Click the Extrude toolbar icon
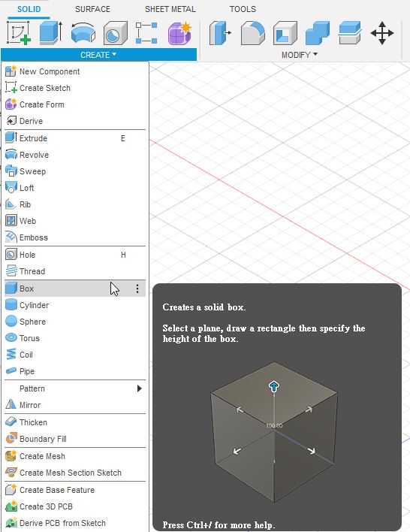The height and width of the screenshot is (532, 410). (51, 33)
